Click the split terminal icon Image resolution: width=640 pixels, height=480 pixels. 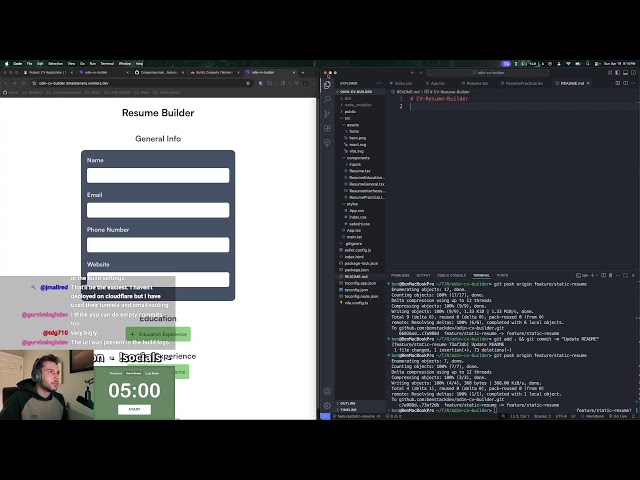tap(604, 276)
